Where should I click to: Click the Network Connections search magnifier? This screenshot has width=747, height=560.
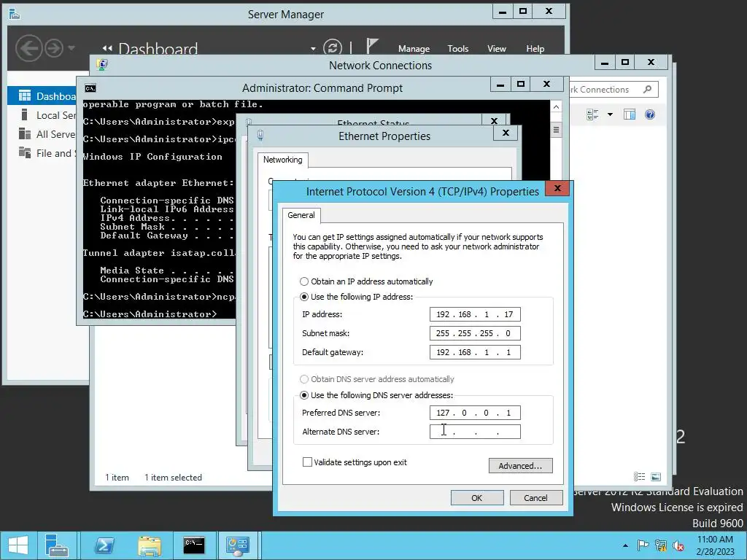click(647, 90)
